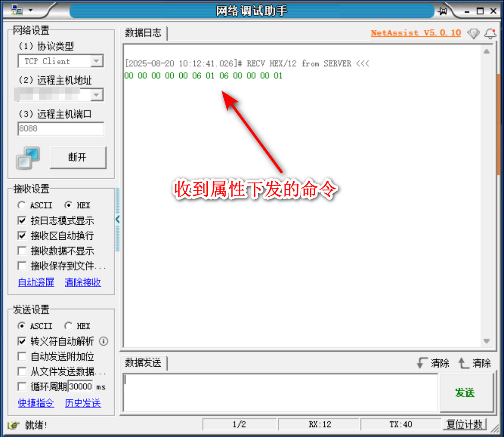
Task: Select HEX radio in 发送设置
Action: coord(68,326)
